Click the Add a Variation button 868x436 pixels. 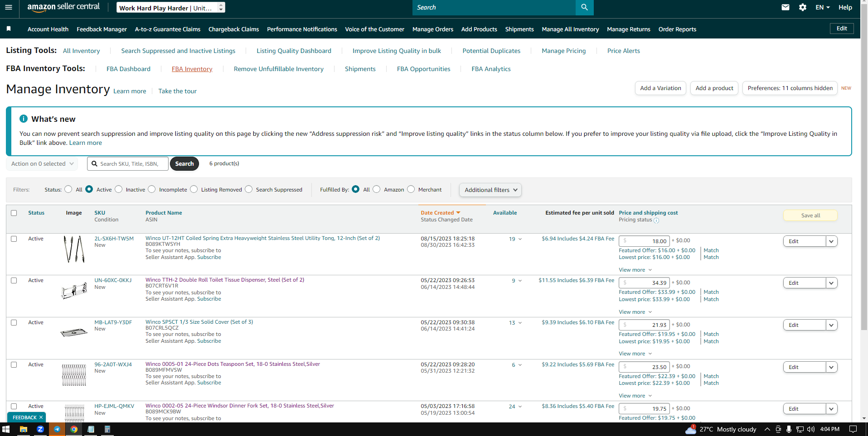pos(660,88)
